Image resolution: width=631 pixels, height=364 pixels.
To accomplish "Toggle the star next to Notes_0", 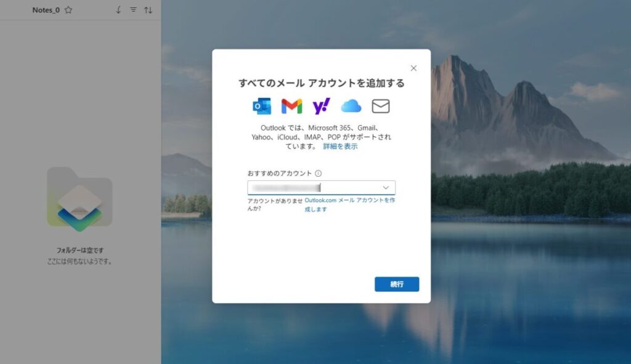I will point(68,10).
